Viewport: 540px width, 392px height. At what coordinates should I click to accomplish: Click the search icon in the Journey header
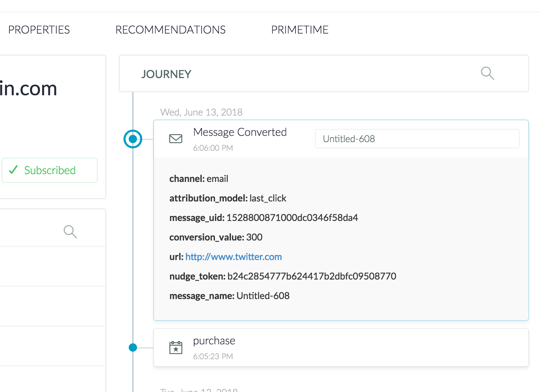pos(487,73)
